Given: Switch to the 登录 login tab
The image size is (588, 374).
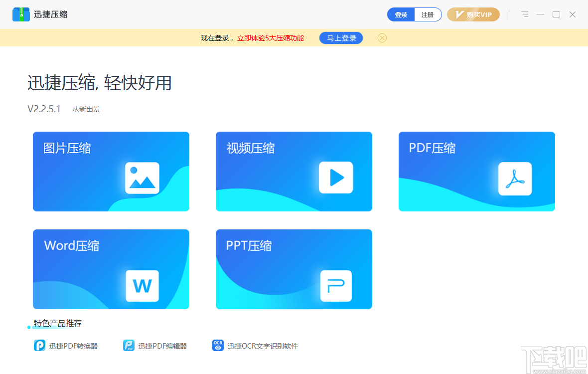Looking at the screenshot, I should (401, 14).
